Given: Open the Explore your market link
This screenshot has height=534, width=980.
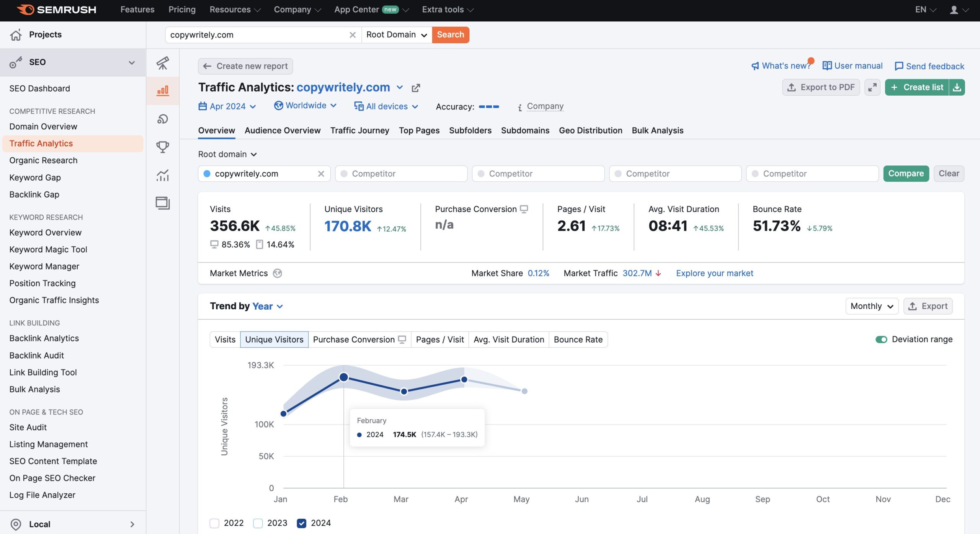Looking at the screenshot, I should click(714, 273).
